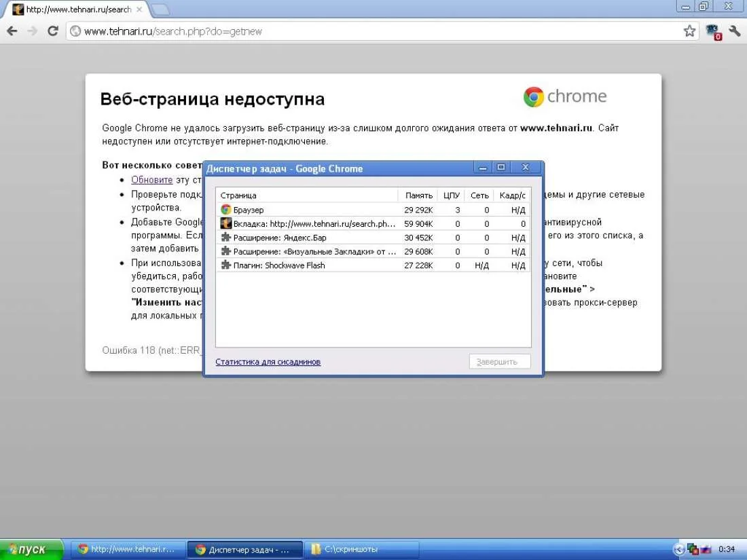Viewport: 747px width, 560px height.
Task: Switch to tehnari.ru taskbar button
Action: coord(127,550)
